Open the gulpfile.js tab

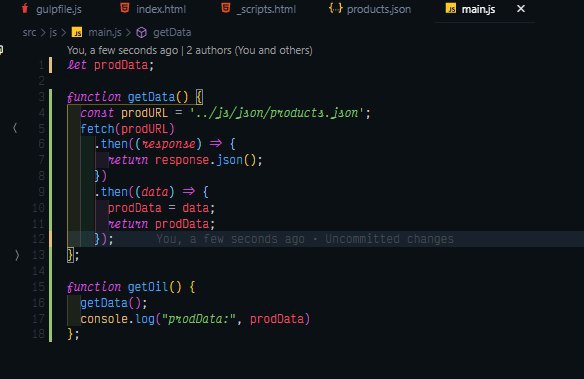pyautogui.click(x=52, y=9)
